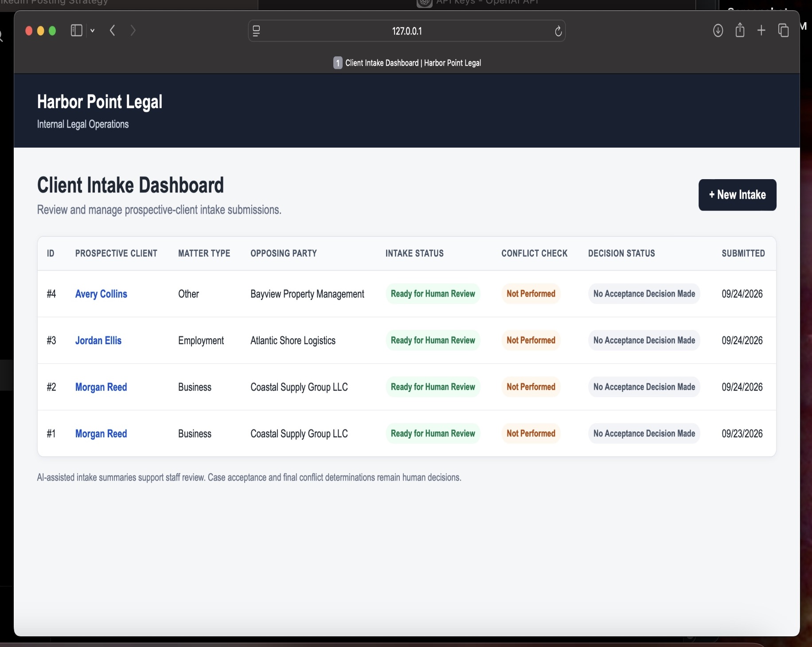Click the Submitted column header
Screen dimensions: 812x647
[743, 253]
